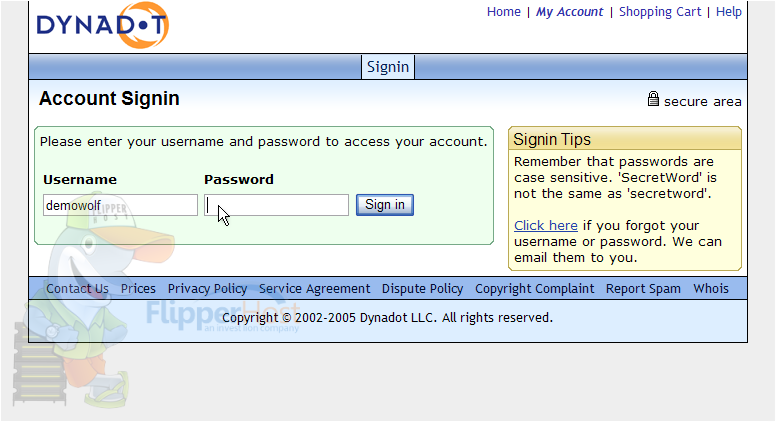This screenshot has width=776, height=422.
Task: Open the Privacy Policy
Action: point(207,288)
